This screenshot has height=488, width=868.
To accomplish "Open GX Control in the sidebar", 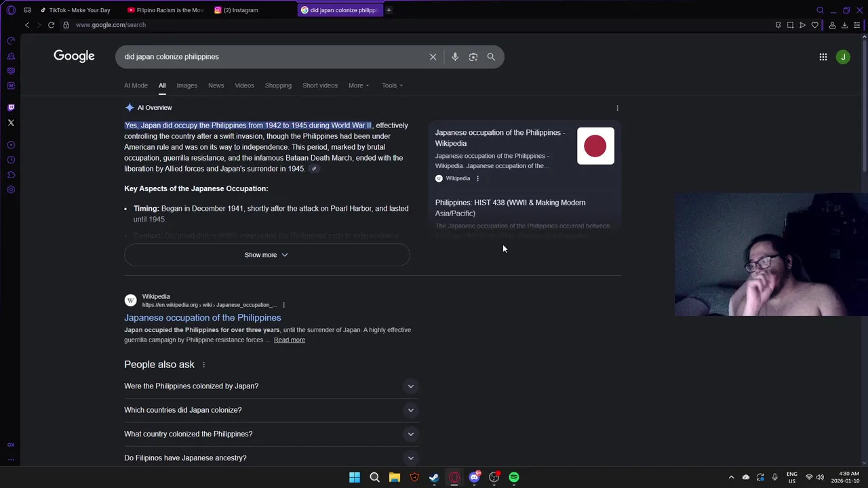I will (11, 41).
